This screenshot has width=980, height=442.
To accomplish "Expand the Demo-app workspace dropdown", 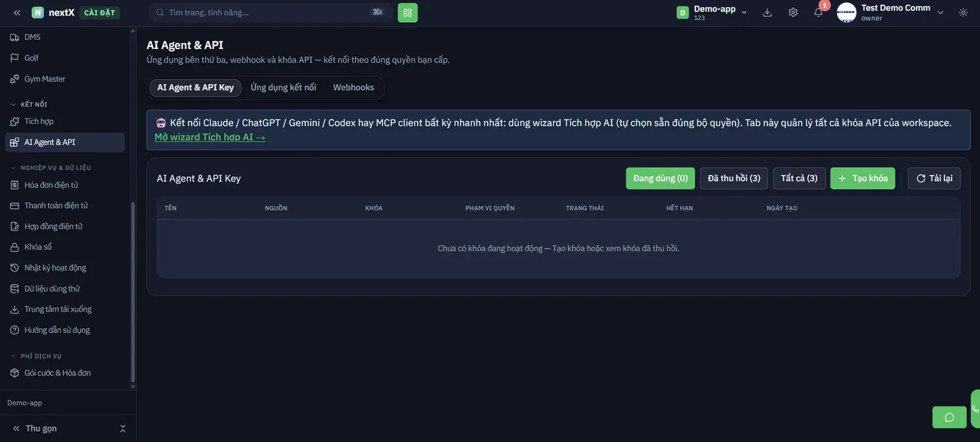I will point(712,12).
